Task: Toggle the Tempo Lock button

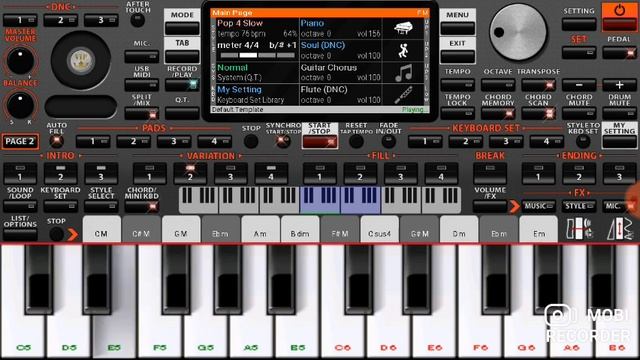Action: (x=457, y=113)
